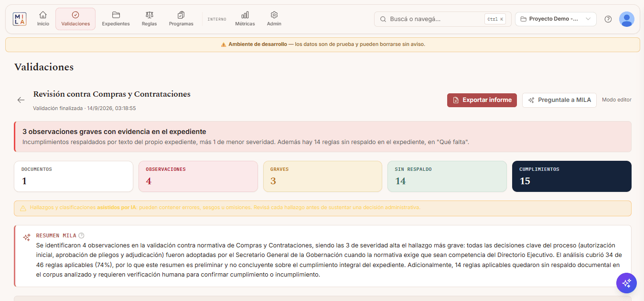Open the Inicio home tab

click(43, 19)
